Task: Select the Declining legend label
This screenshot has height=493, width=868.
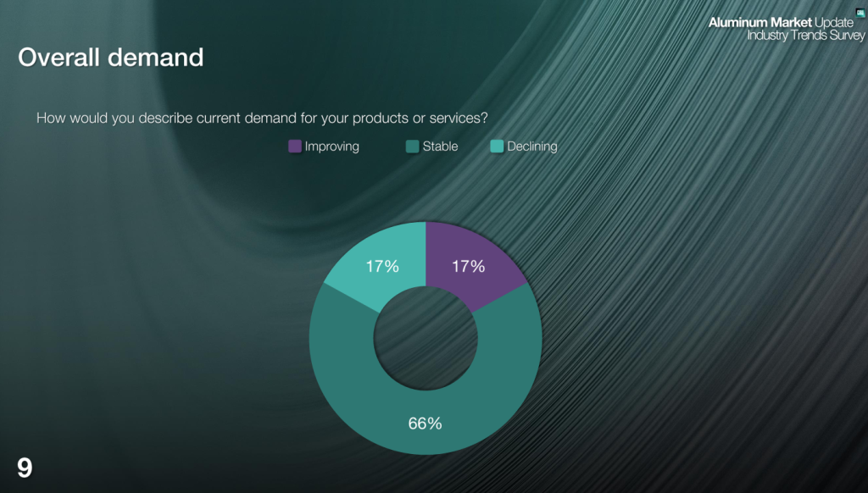Action: pyautogui.click(x=532, y=147)
